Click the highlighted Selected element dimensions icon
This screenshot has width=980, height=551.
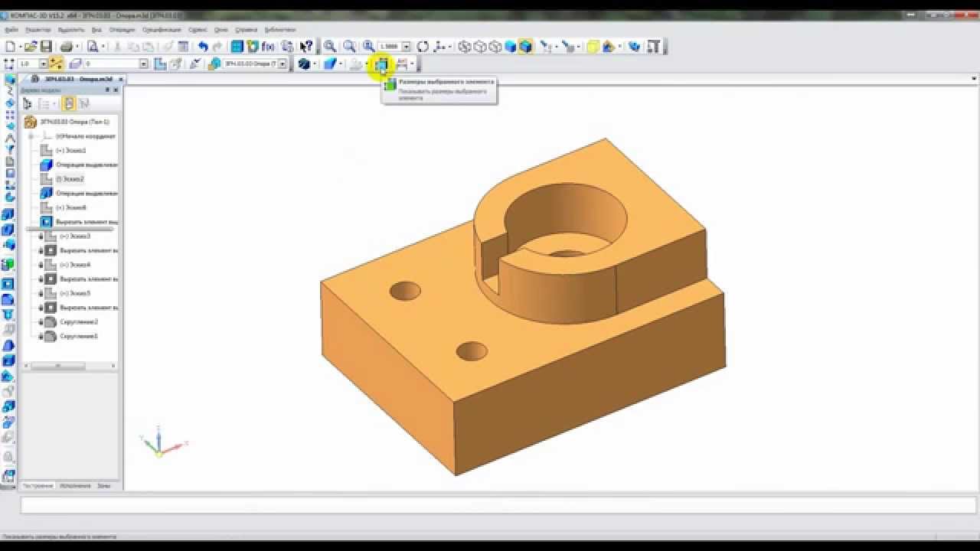381,64
